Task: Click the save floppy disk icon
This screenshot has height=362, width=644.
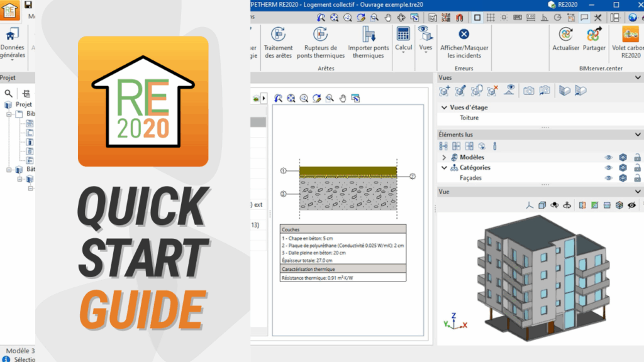Action: [28, 4]
